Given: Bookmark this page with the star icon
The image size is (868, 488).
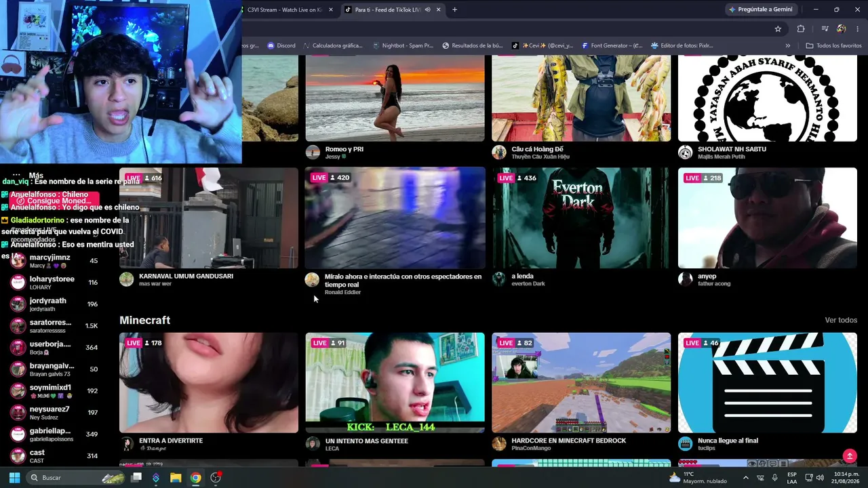Looking at the screenshot, I should 778,28.
